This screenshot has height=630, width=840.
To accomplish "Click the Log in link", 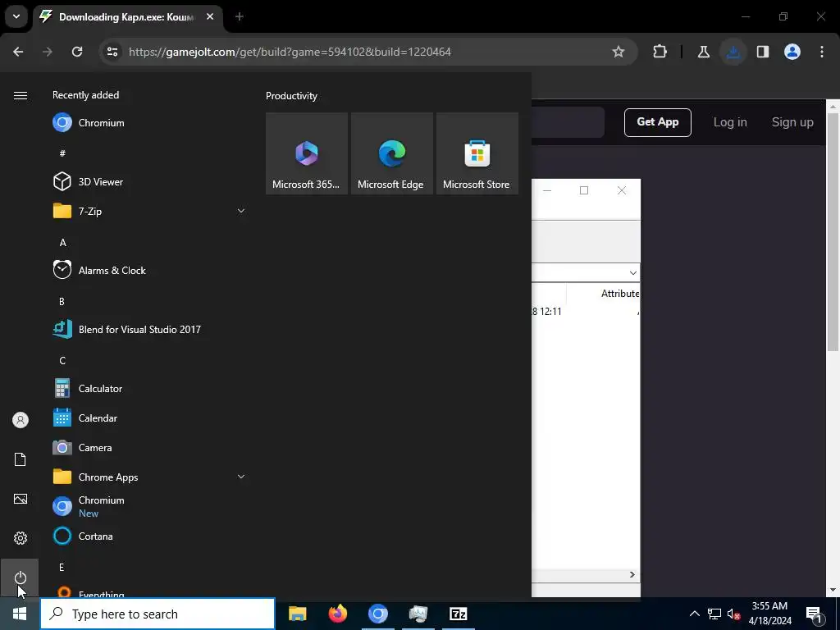I will (729, 122).
